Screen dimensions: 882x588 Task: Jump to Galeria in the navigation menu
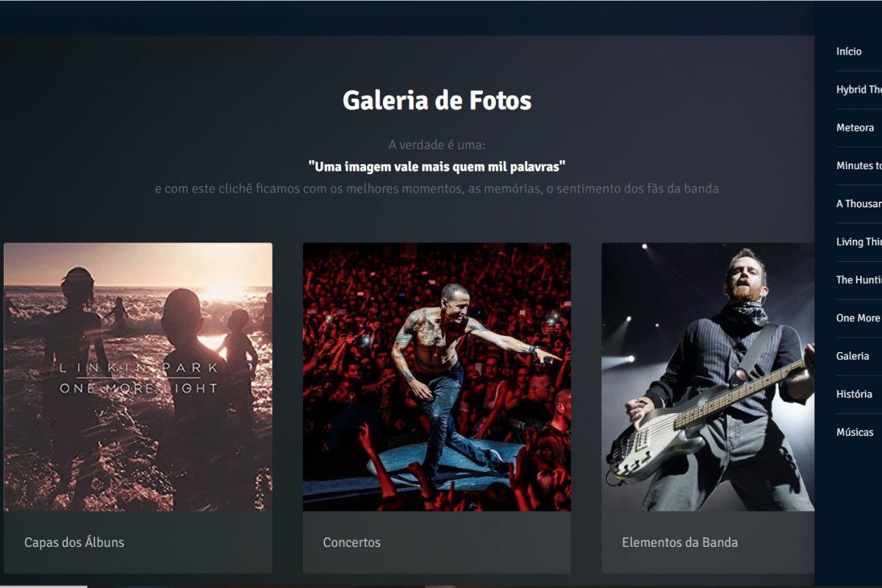point(853,356)
